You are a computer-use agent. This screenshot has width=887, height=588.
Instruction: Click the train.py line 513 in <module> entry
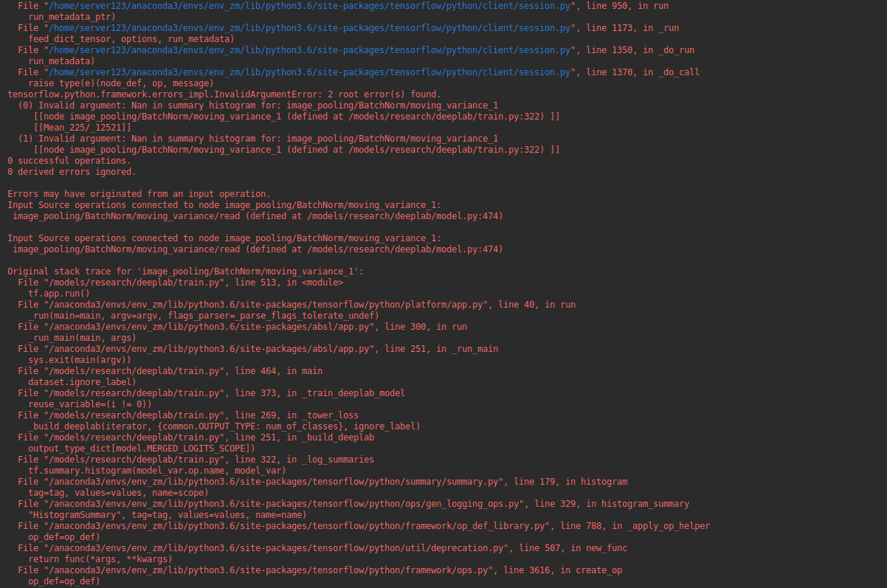(181, 282)
